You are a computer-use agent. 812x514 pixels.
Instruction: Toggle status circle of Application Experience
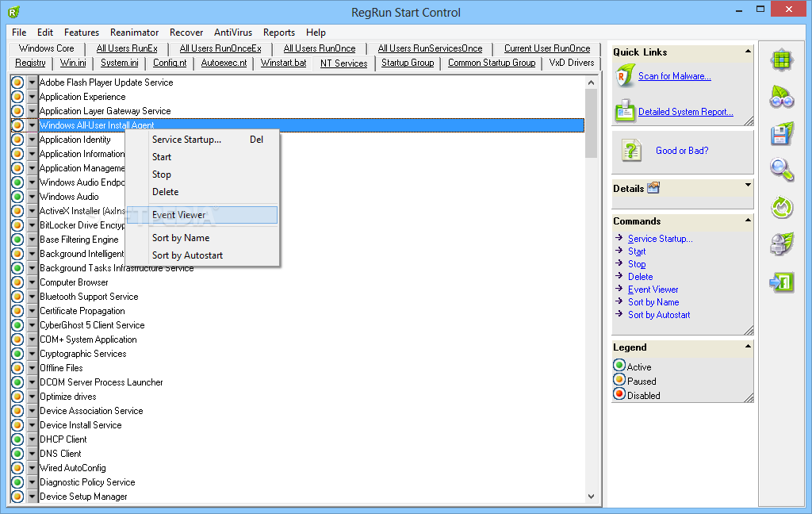click(x=17, y=97)
